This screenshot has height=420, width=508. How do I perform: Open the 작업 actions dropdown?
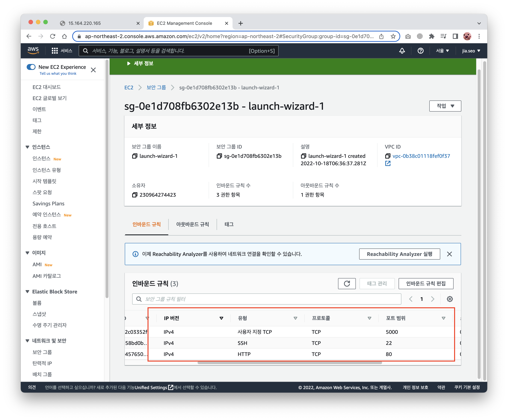[x=445, y=106]
